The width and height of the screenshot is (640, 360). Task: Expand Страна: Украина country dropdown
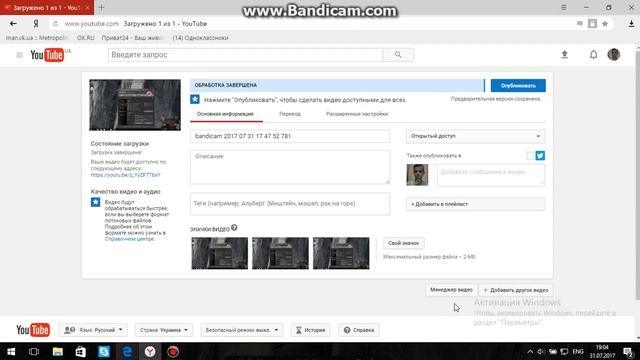coord(163,330)
